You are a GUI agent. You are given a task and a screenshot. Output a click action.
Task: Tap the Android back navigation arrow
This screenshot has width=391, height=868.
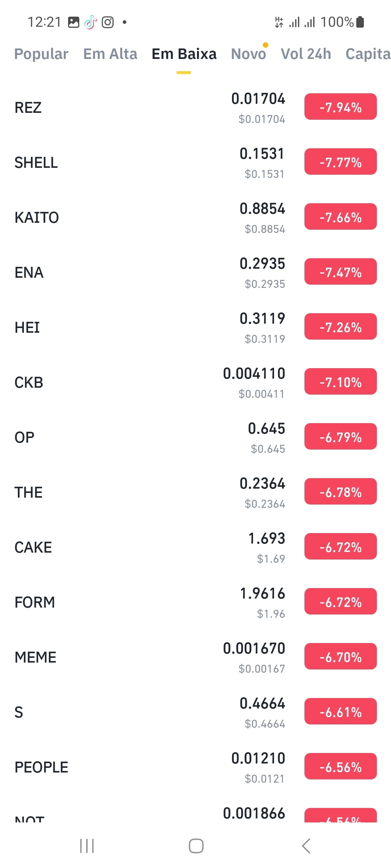click(x=306, y=846)
